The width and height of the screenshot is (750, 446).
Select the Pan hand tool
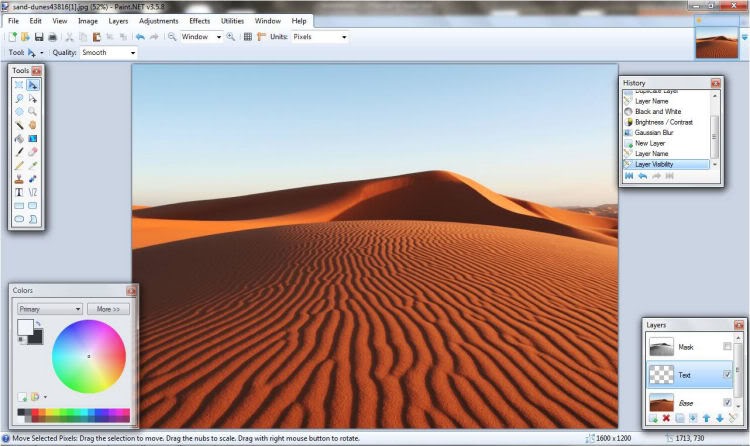click(33, 125)
